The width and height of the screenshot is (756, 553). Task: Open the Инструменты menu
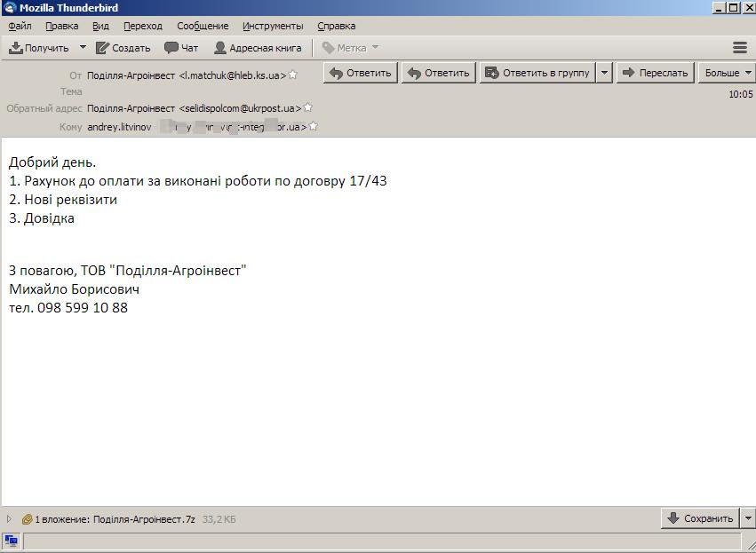(x=272, y=26)
